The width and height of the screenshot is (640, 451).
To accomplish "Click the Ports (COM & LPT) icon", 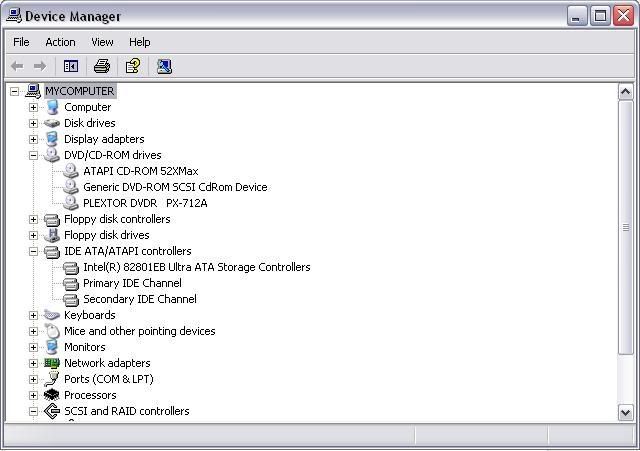I will click(52, 379).
